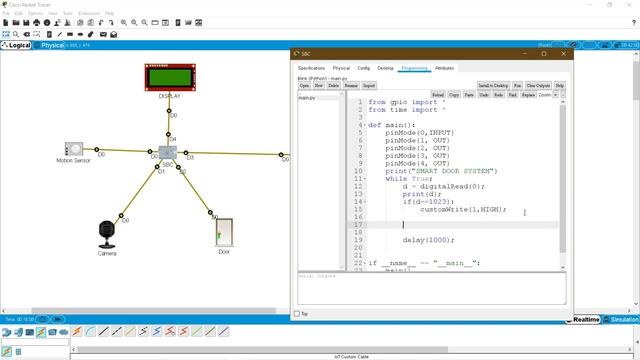Select the Connections category lightning icon

(41, 332)
